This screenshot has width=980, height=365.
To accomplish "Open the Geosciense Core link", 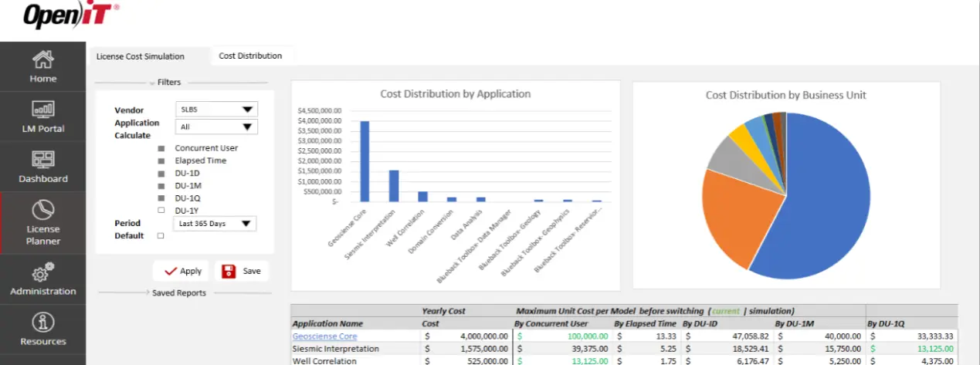I will click(x=324, y=336).
